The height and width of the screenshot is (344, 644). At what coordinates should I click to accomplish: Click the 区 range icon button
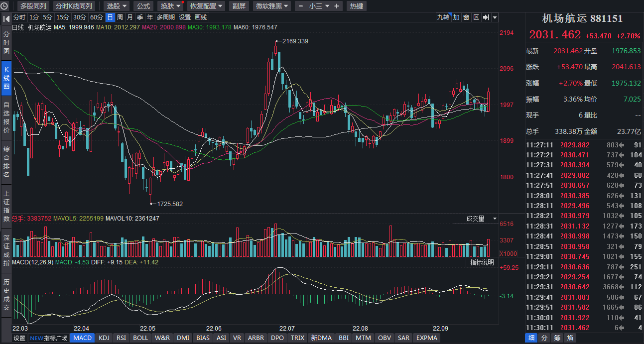click(x=476, y=17)
